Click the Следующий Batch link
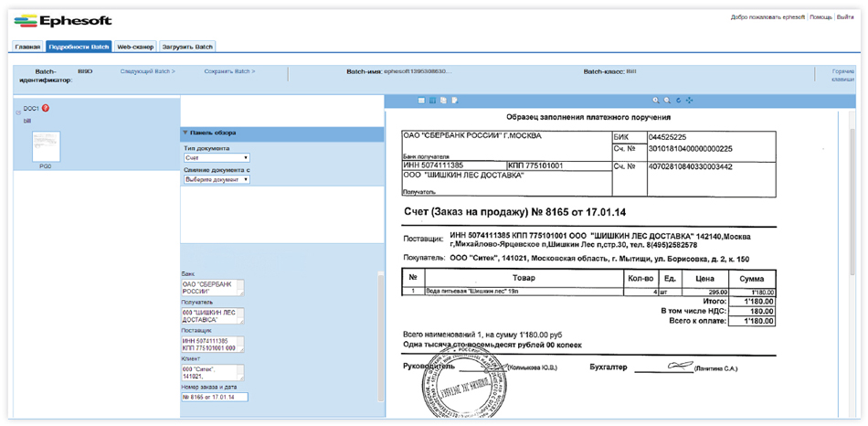Image resolution: width=868 pixels, height=426 pixels. pyautogui.click(x=148, y=71)
